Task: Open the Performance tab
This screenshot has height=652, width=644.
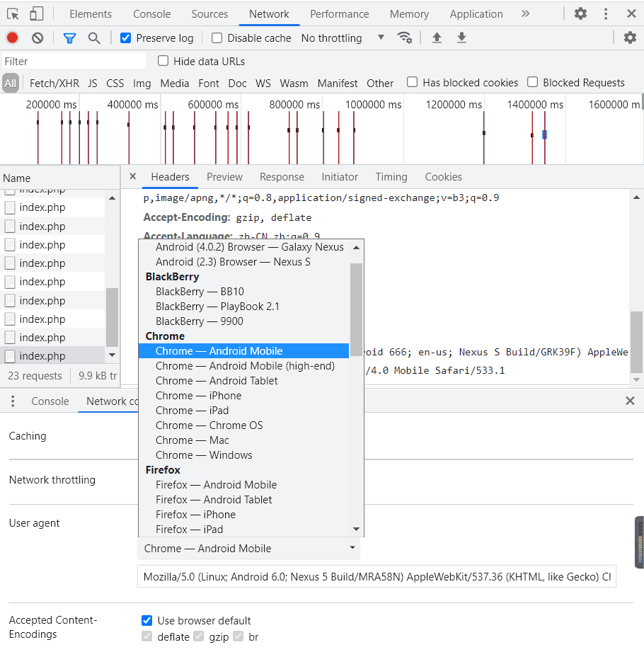Action: (x=339, y=14)
